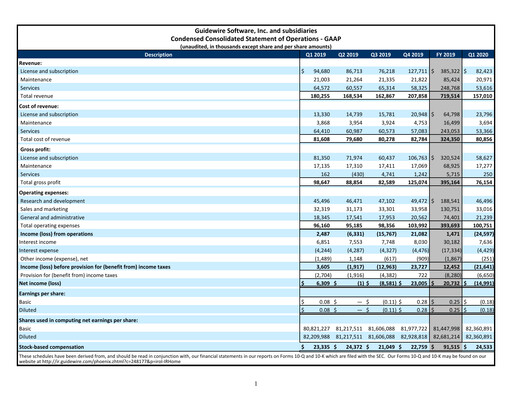Select the Q4 2019 column header

click(x=413, y=55)
